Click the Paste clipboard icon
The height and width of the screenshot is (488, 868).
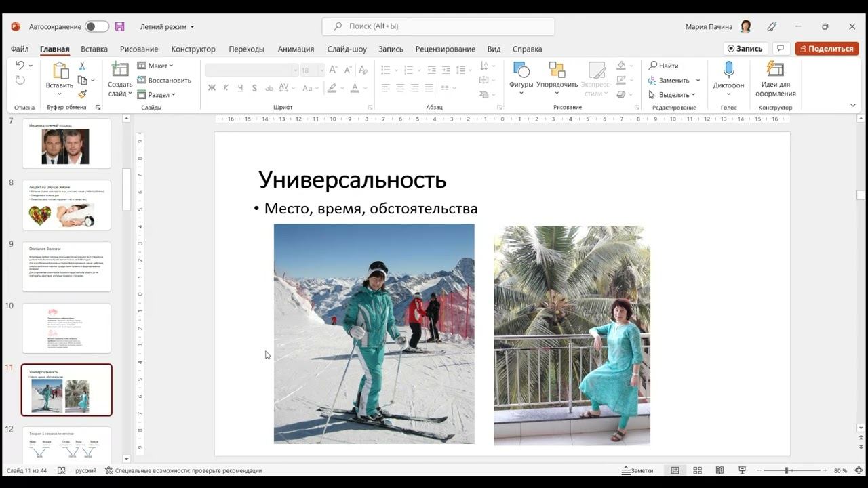(60, 70)
